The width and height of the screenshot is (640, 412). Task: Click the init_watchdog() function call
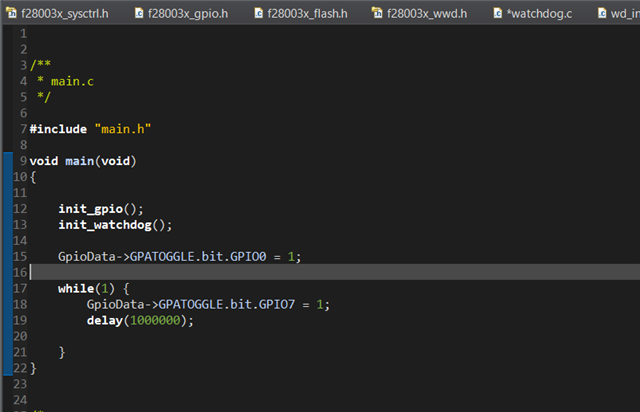click(115, 225)
